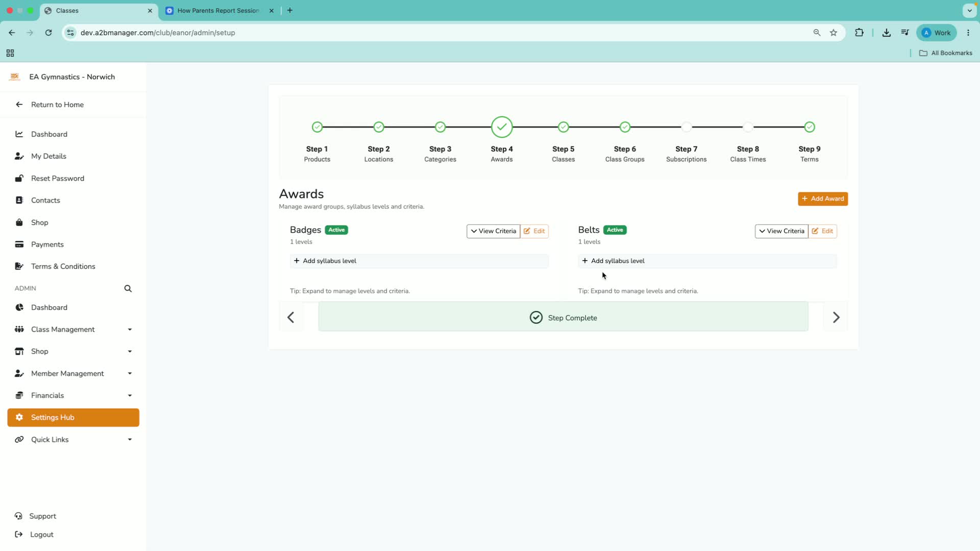This screenshot has height=551, width=980.
Task: Open tab search dropdown arrow
Action: coord(969,11)
